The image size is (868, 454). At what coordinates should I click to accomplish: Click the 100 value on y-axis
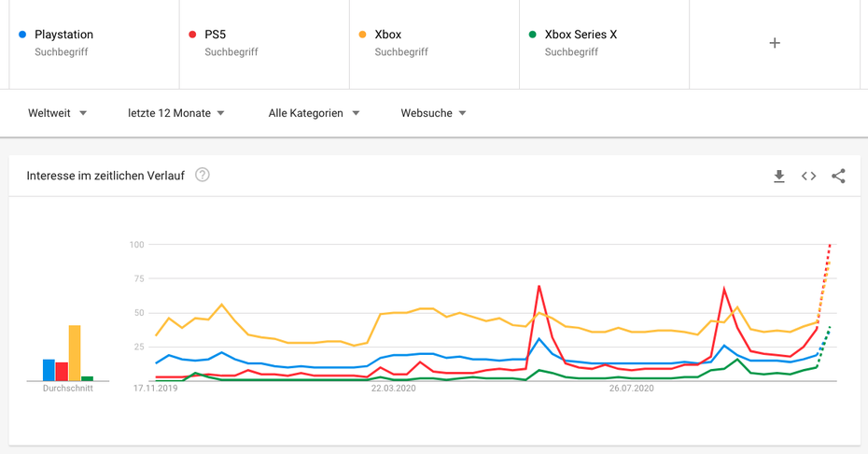tap(136, 245)
